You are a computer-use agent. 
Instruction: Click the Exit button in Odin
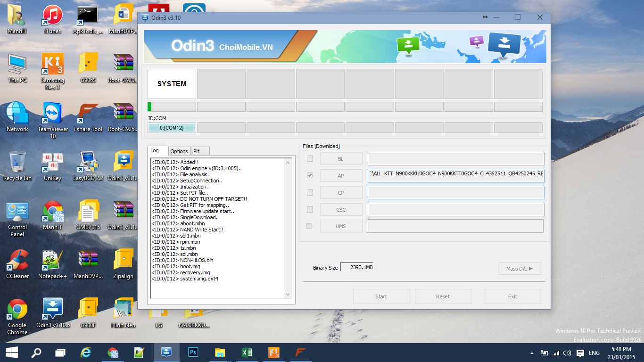tap(513, 296)
